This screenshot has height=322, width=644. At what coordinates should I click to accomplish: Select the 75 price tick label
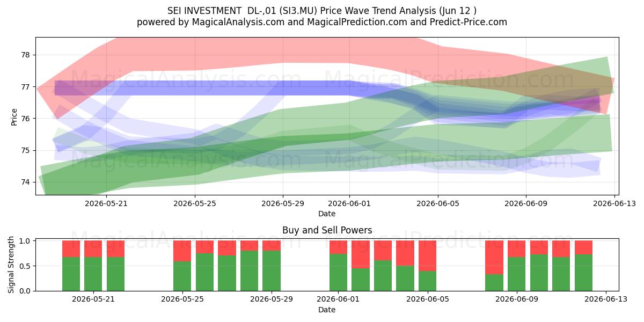[x=26, y=150]
